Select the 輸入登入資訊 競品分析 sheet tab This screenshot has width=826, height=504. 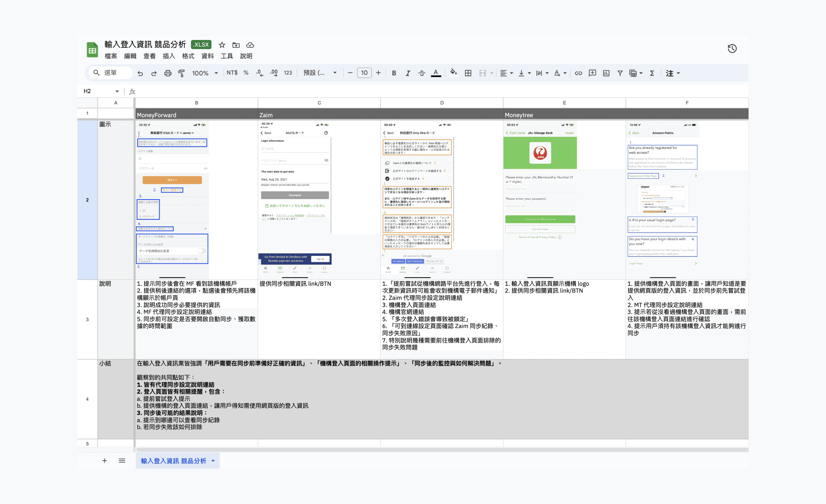pos(173,461)
